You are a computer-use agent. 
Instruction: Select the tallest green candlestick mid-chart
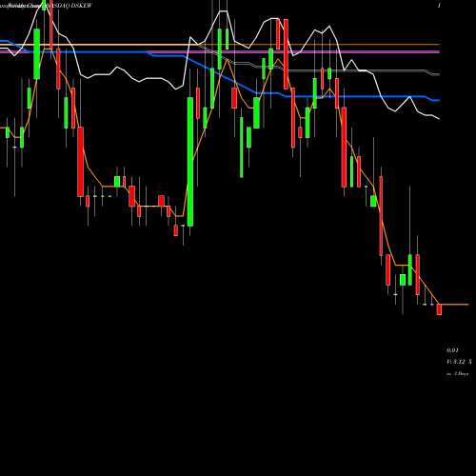tap(190, 162)
